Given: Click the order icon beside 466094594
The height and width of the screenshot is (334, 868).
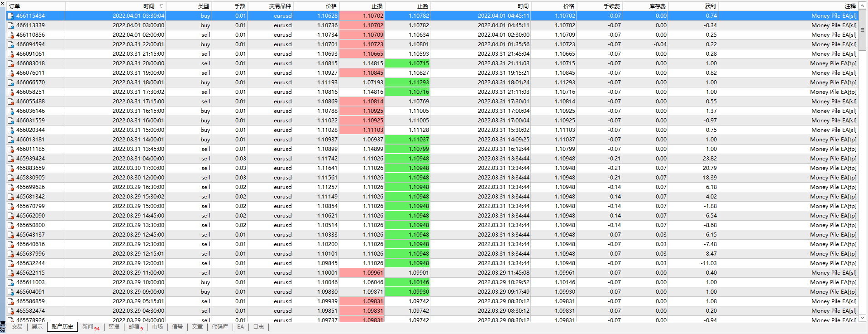Looking at the screenshot, I should 11,44.
